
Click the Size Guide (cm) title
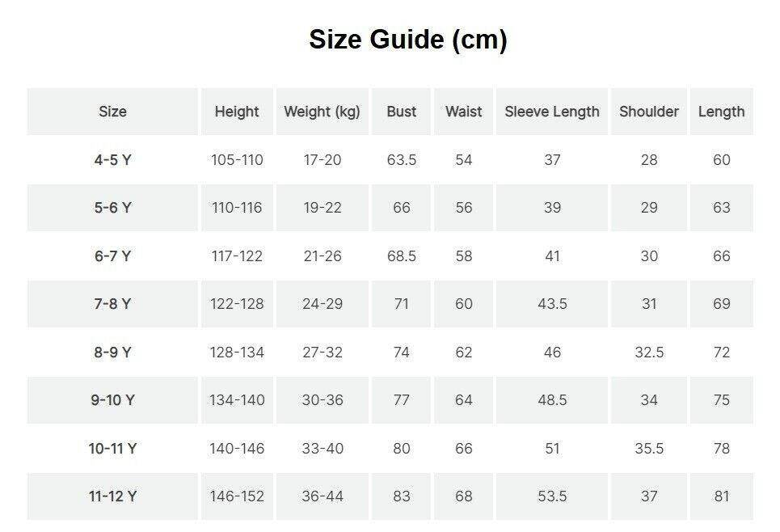(407, 40)
